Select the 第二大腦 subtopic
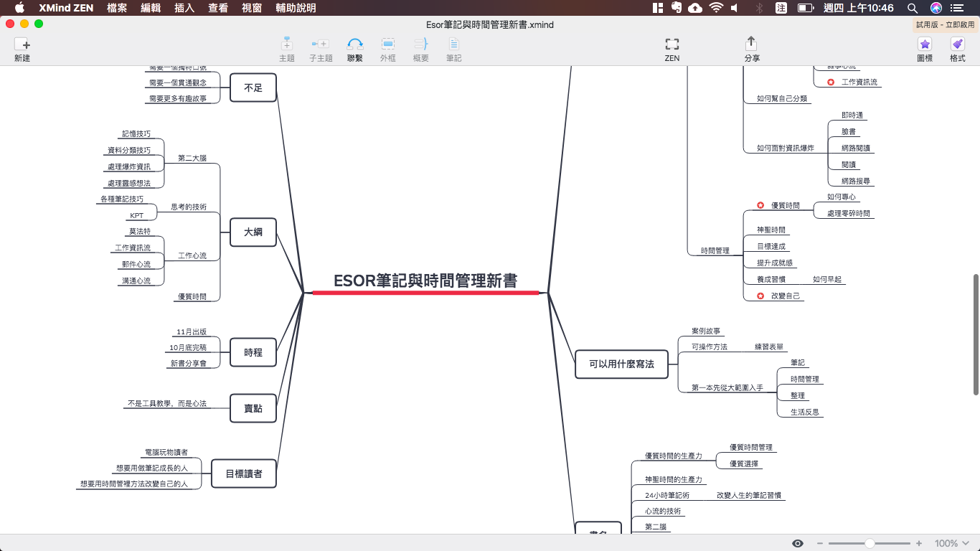The width and height of the screenshot is (980, 551). click(192, 158)
